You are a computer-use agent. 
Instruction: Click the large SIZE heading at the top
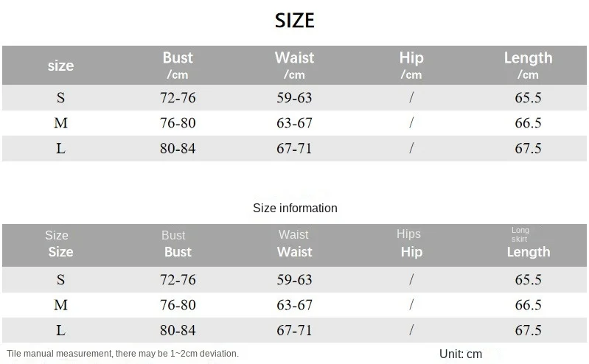(295, 21)
